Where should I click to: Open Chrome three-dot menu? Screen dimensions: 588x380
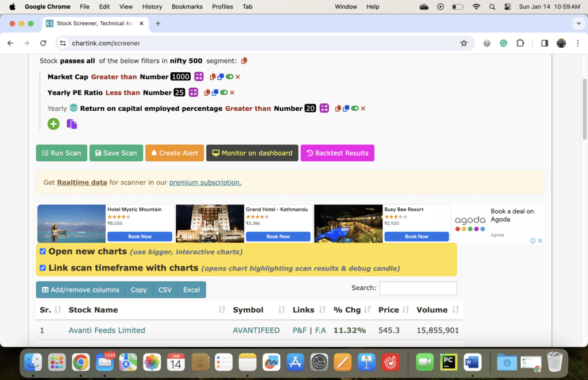pos(578,43)
